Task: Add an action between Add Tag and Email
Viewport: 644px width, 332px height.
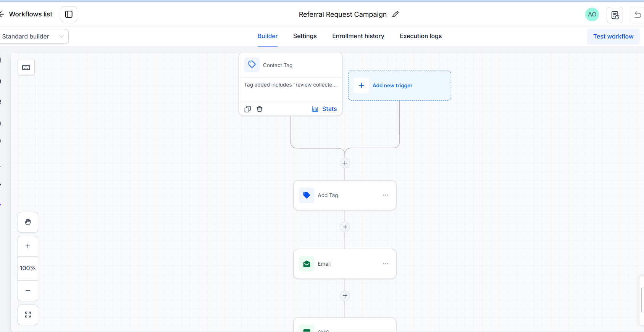Action: coord(345,227)
